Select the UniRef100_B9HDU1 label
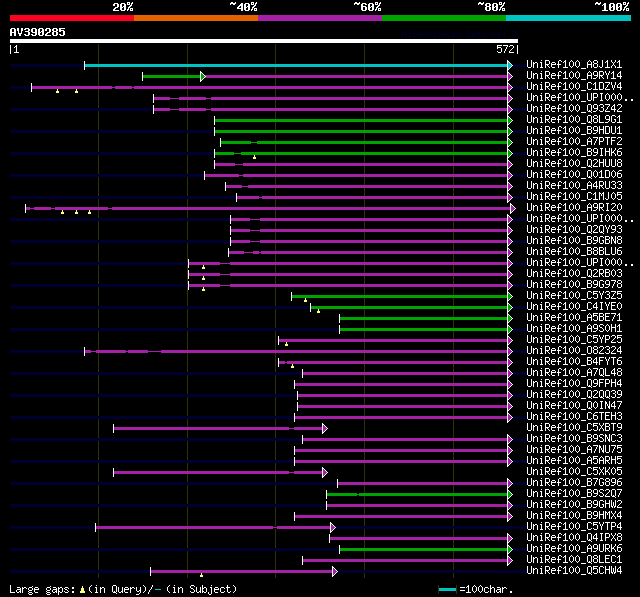This screenshot has width=640, height=597. [x=574, y=131]
